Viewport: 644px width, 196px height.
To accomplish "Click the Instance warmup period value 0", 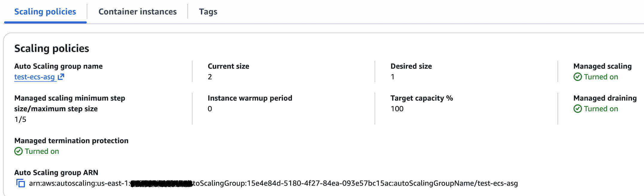I will coord(210,109).
